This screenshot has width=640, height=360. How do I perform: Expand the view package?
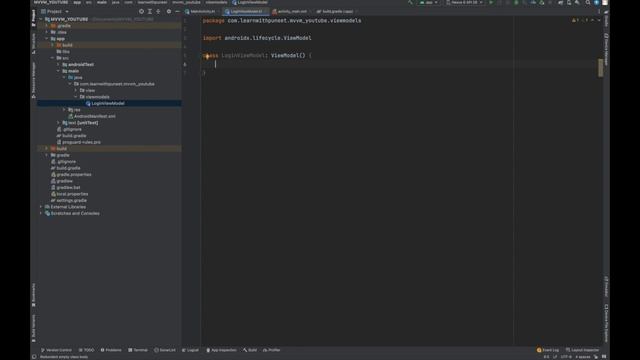tap(76, 90)
